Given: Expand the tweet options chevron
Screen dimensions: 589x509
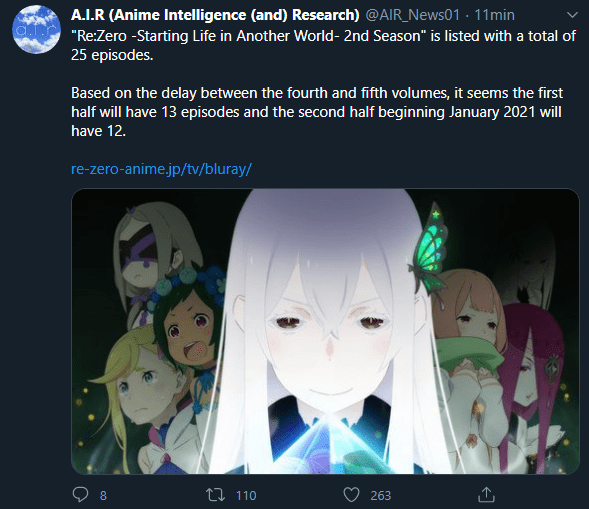Looking at the screenshot, I should [x=572, y=15].
